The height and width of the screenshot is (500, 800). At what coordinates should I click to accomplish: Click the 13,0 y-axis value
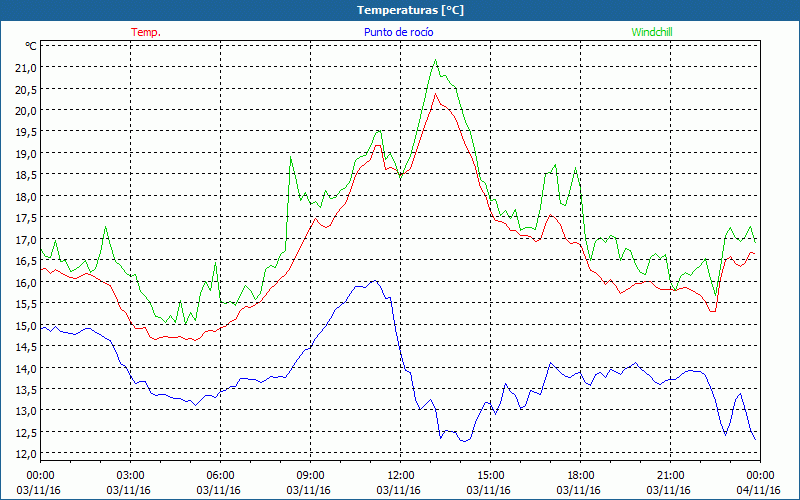click(27, 410)
